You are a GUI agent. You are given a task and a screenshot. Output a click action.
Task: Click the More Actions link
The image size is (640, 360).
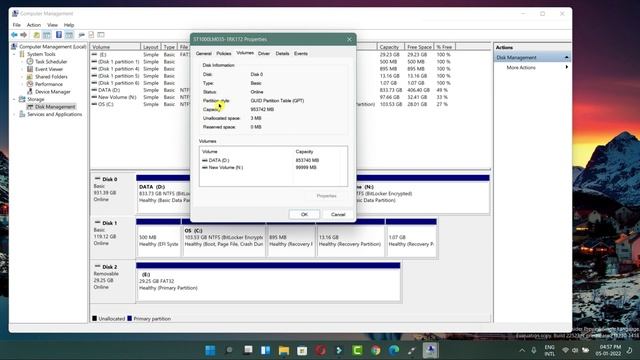point(521,67)
